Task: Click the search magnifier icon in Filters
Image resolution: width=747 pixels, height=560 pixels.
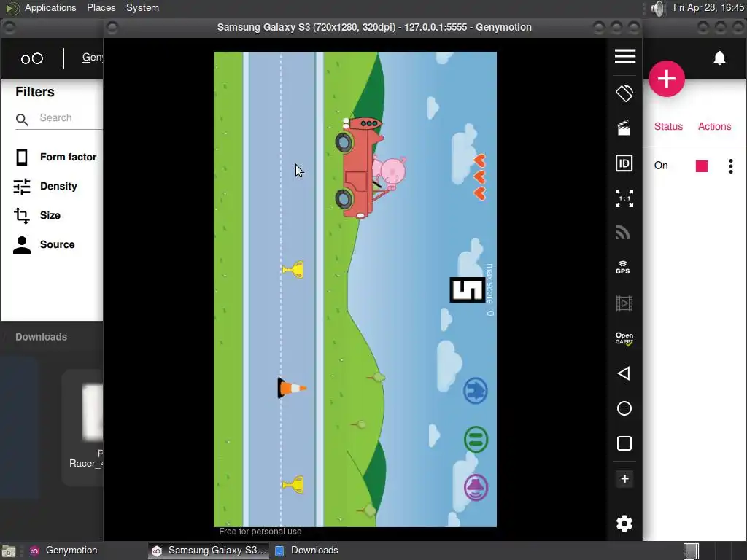Action: tap(22, 120)
